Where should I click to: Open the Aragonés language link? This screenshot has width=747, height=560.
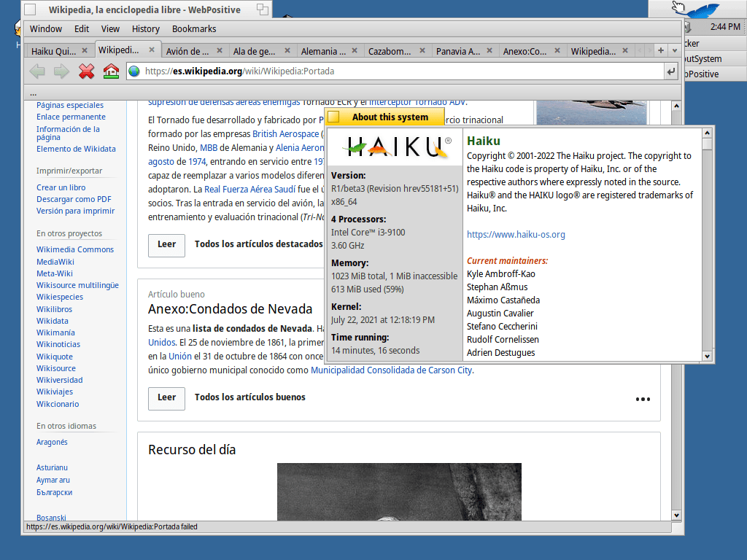(52, 442)
